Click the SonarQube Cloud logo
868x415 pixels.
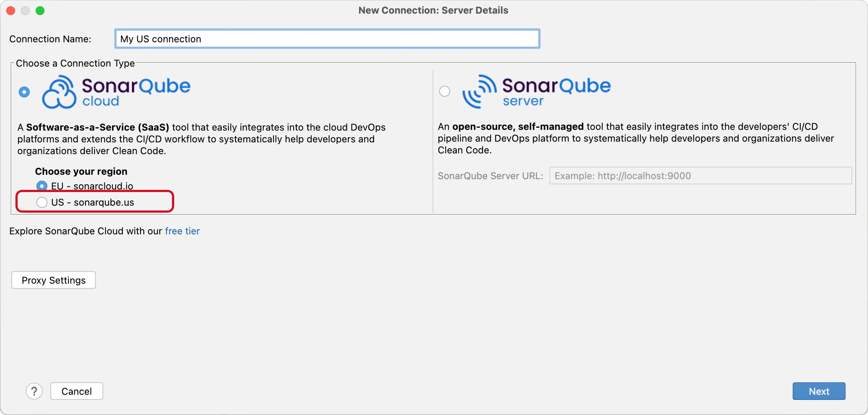[x=116, y=92]
